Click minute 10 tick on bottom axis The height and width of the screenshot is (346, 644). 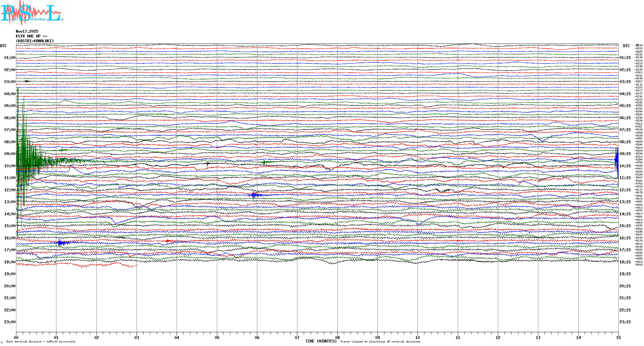coord(417,337)
